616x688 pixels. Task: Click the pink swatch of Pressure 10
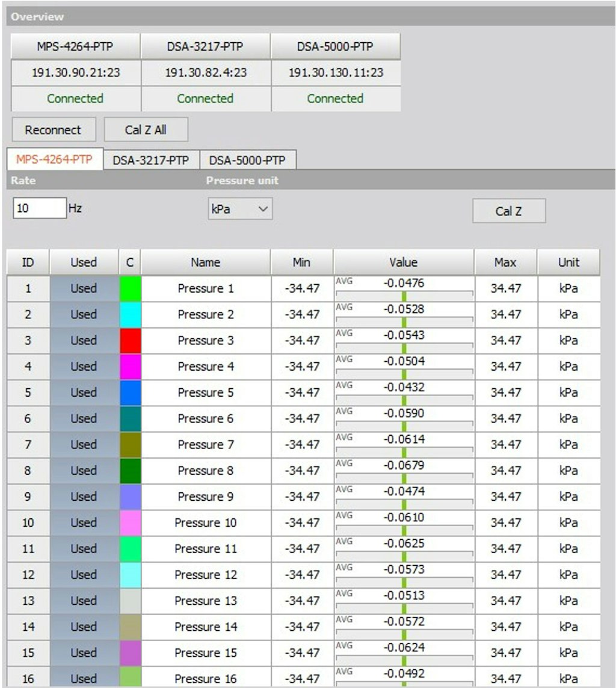(130, 522)
